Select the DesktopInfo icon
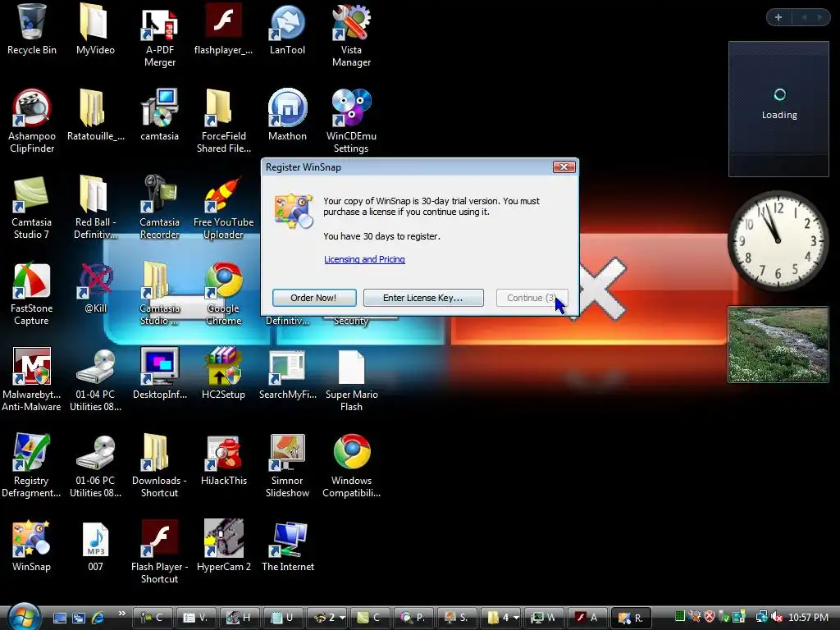The height and width of the screenshot is (630, 840). tap(159, 367)
